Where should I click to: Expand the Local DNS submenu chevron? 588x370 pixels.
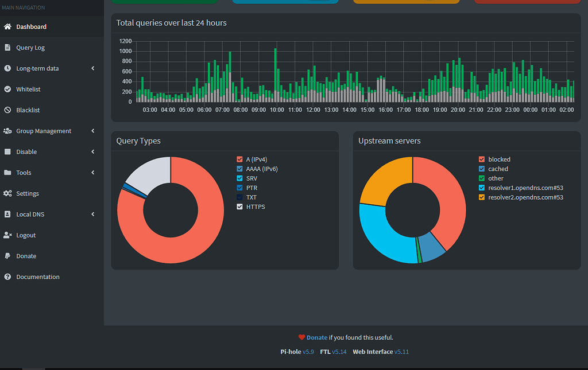pyautogui.click(x=93, y=214)
